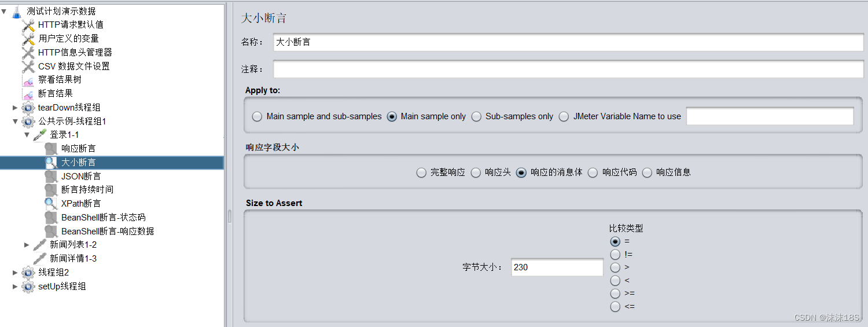Click the setUp线程组 gear icon

28,286
